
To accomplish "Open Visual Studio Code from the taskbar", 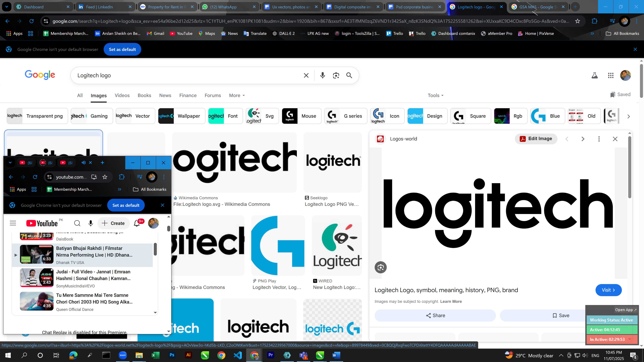I will click(x=237, y=355).
